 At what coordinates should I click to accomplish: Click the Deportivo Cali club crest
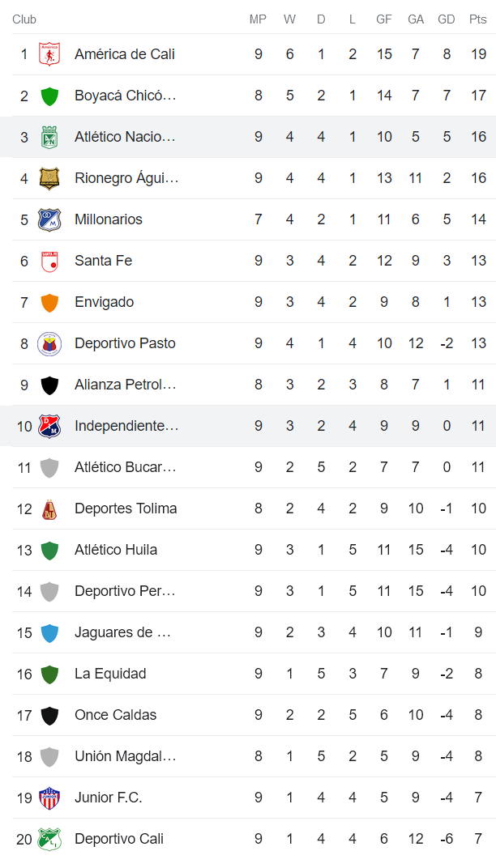[49, 838]
